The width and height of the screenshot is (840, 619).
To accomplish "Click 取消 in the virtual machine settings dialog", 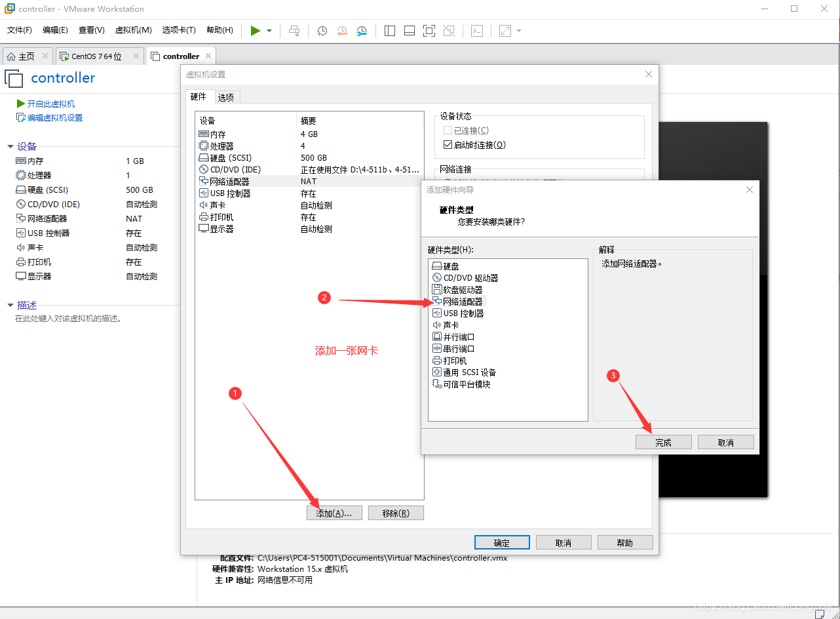I will [x=563, y=543].
